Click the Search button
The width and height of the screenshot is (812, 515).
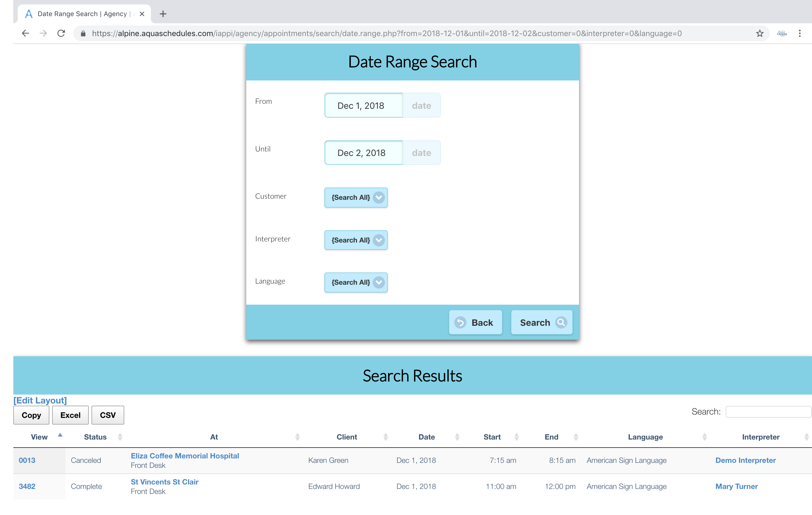pos(542,322)
